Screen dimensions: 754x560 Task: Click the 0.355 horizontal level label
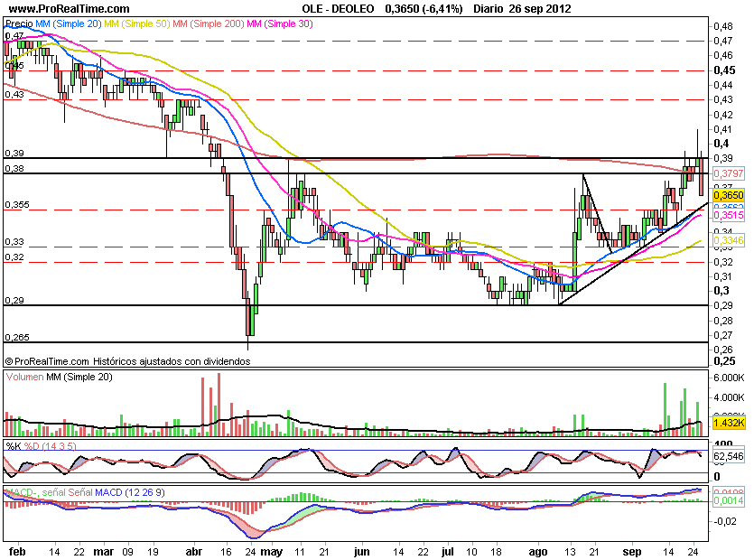17,205
